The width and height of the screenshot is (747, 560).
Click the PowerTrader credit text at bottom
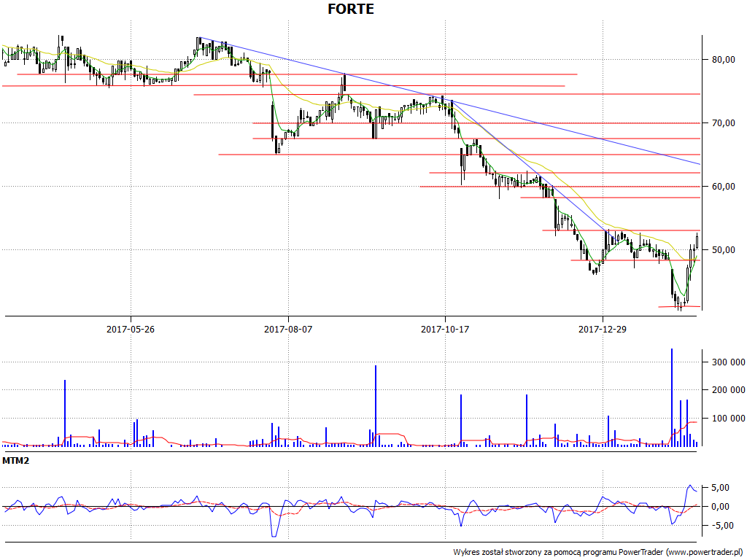click(x=598, y=553)
